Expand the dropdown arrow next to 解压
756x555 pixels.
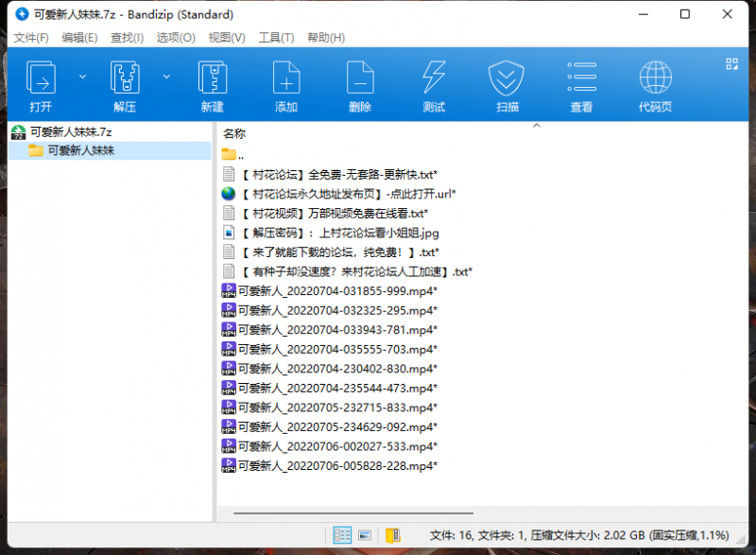pyautogui.click(x=166, y=76)
